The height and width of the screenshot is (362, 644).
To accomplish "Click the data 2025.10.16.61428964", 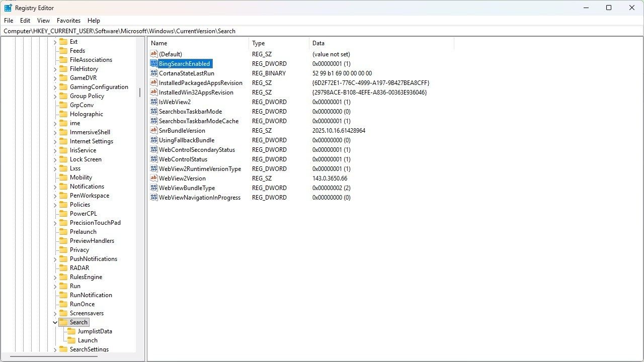I will click(x=339, y=131).
